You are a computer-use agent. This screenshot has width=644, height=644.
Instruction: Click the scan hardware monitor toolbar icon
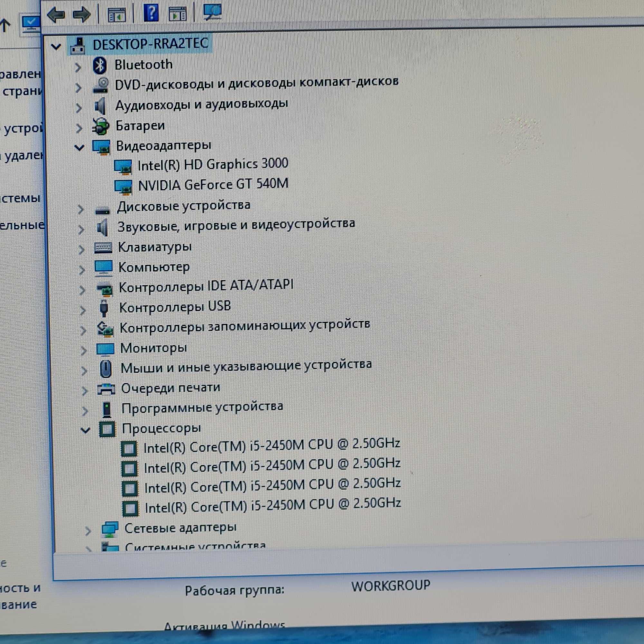212,12
